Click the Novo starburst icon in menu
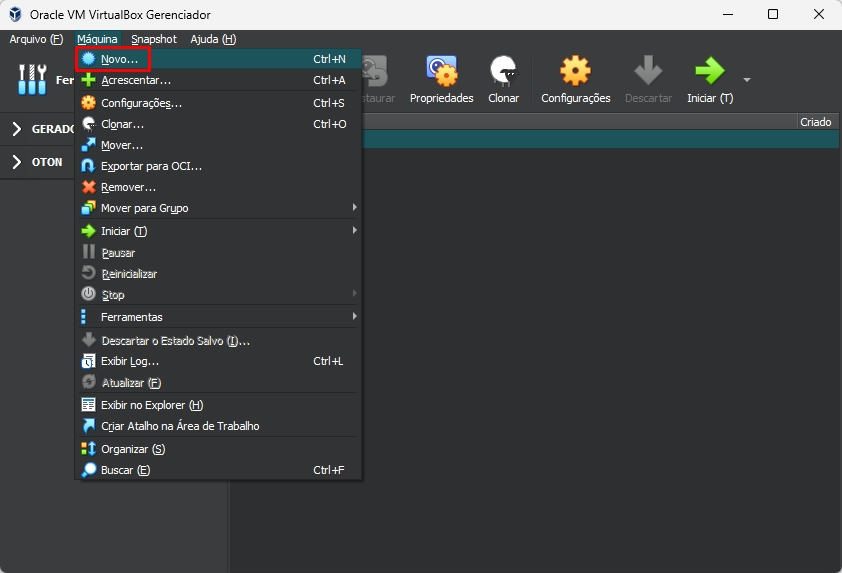This screenshot has height=573, width=842. coord(89,59)
